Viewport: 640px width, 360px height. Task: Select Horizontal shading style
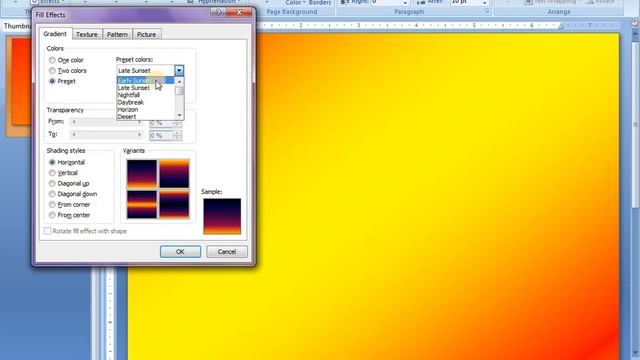pyautogui.click(x=52, y=162)
